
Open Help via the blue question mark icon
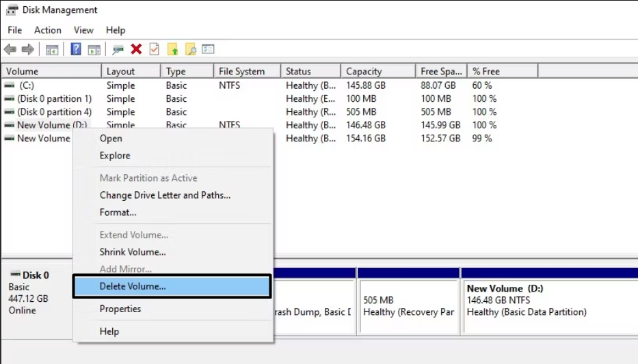tap(76, 49)
